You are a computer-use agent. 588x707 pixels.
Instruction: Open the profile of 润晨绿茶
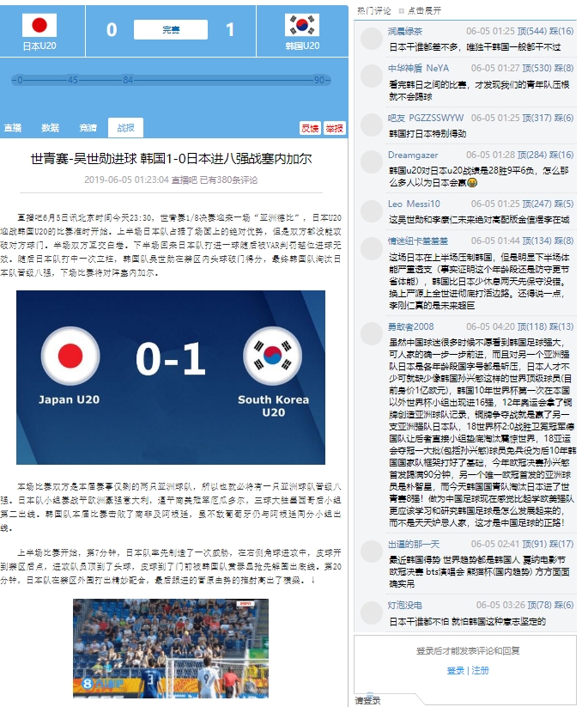(x=405, y=31)
